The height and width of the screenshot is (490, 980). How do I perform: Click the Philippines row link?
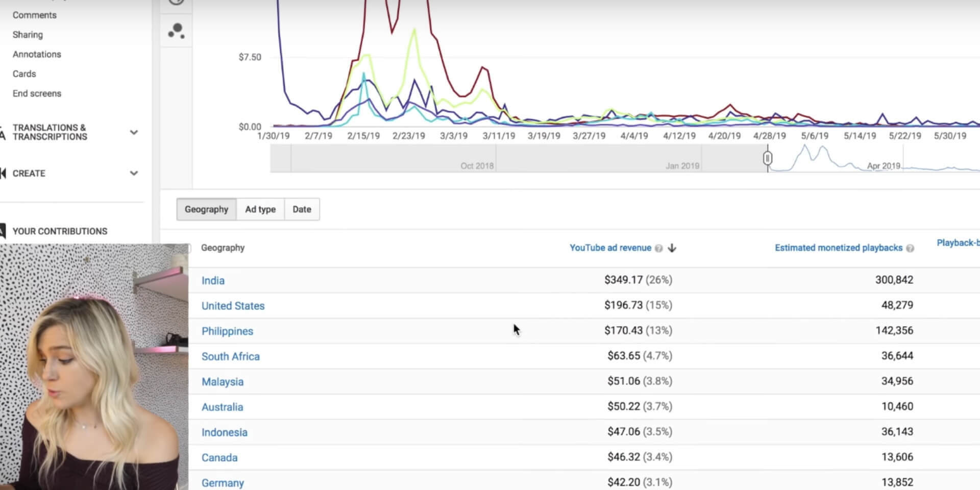227,331
